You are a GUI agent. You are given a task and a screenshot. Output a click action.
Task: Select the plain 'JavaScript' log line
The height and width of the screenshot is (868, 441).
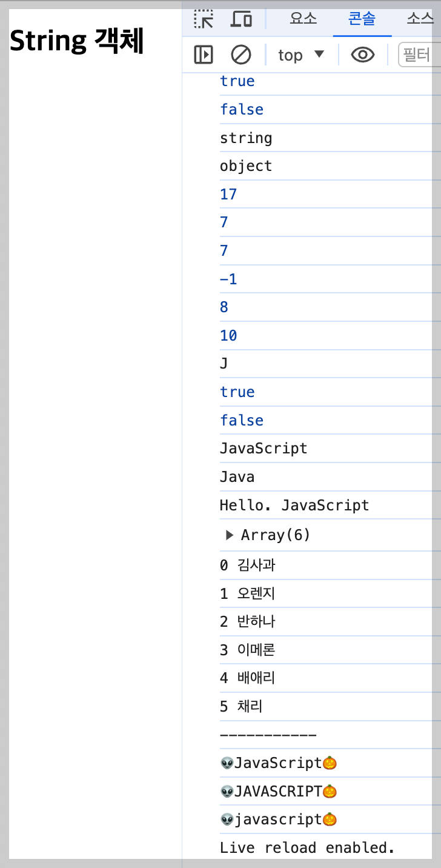pyautogui.click(x=264, y=449)
